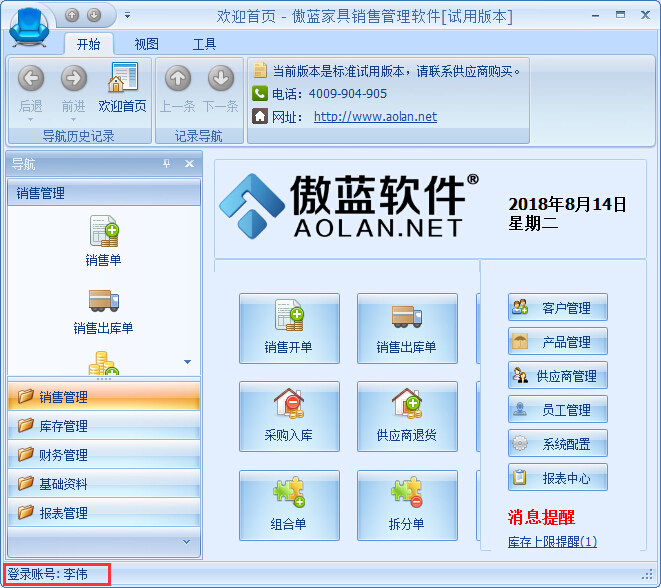The height and width of the screenshot is (588, 661).
Task: Click the 欢迎首页 ribbon icon
Action: [122, 87]
